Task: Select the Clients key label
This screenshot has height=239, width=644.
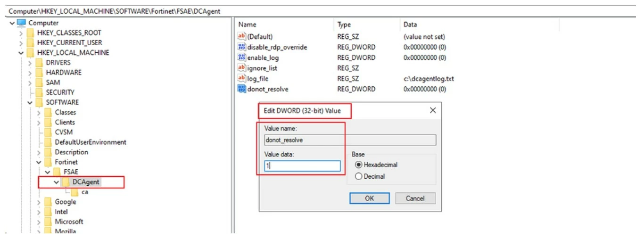Action: 65,122
